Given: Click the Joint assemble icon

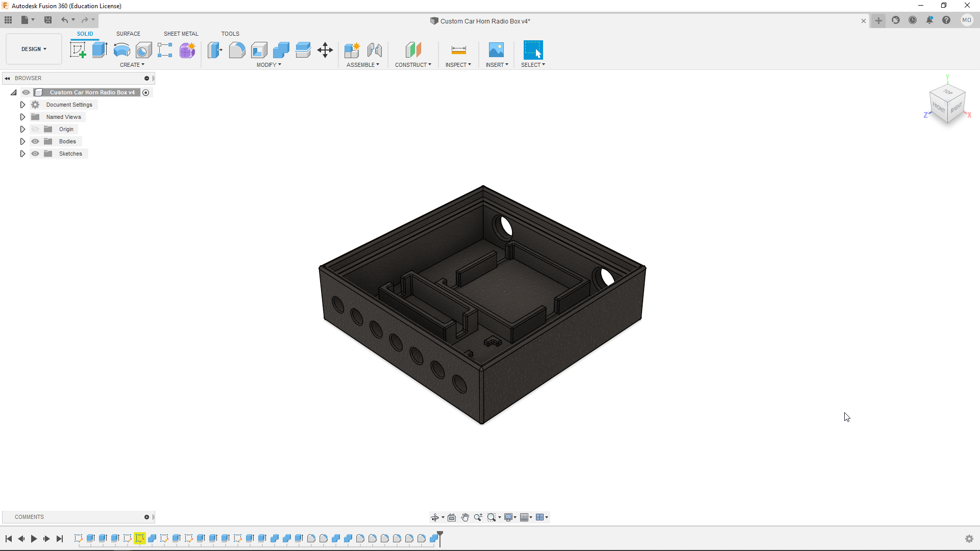Looking at the screenshot, I should coord(374,50).
